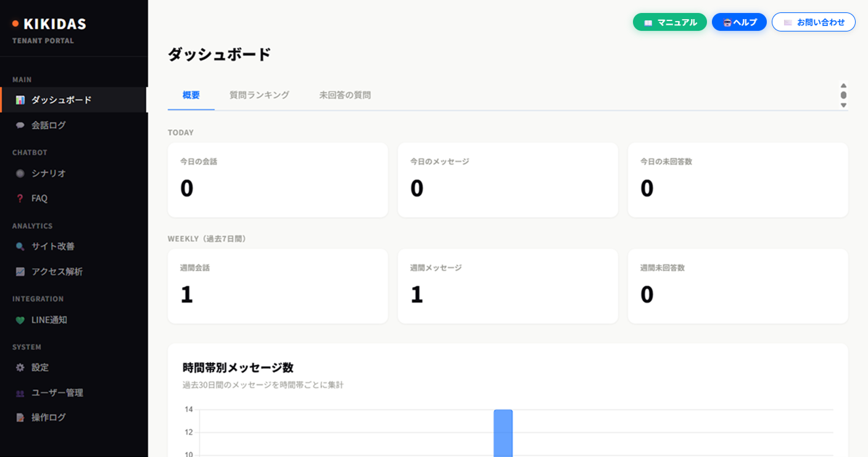
Task: Click the orange dot KIKIDAS logo
Action: tap(15, 23)
